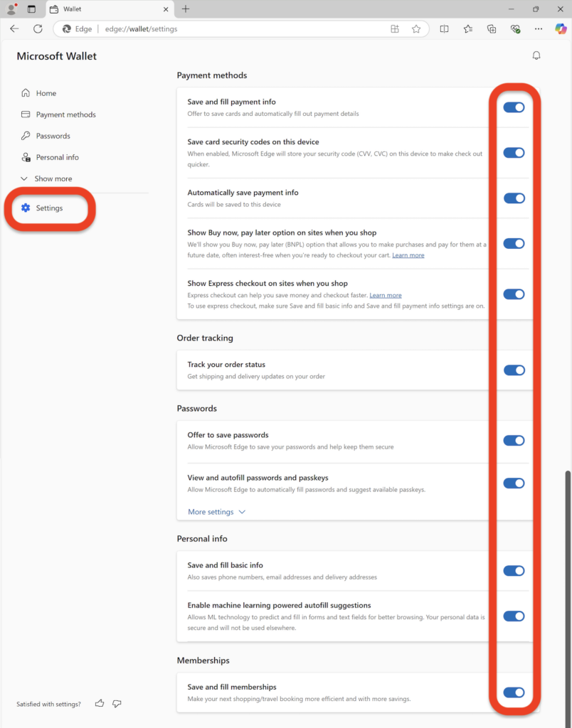Launch Copilot from the browser toolbar
572x728 pixels.
[560, 28]
